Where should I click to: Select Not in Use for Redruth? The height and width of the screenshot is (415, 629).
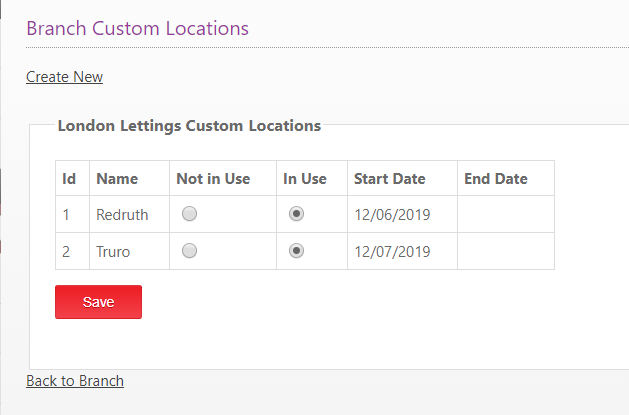click(190, 214)
